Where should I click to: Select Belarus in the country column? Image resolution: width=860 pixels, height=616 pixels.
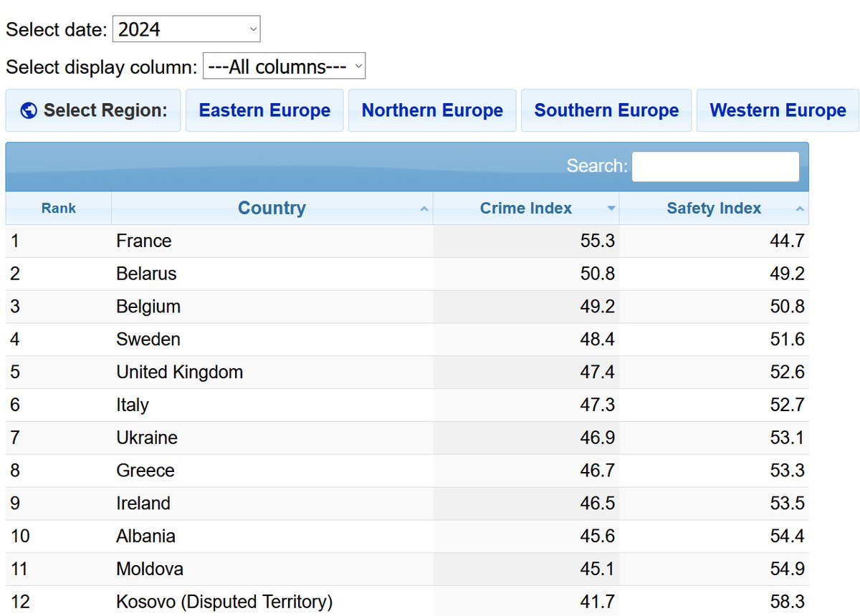[x=146, y=274]
